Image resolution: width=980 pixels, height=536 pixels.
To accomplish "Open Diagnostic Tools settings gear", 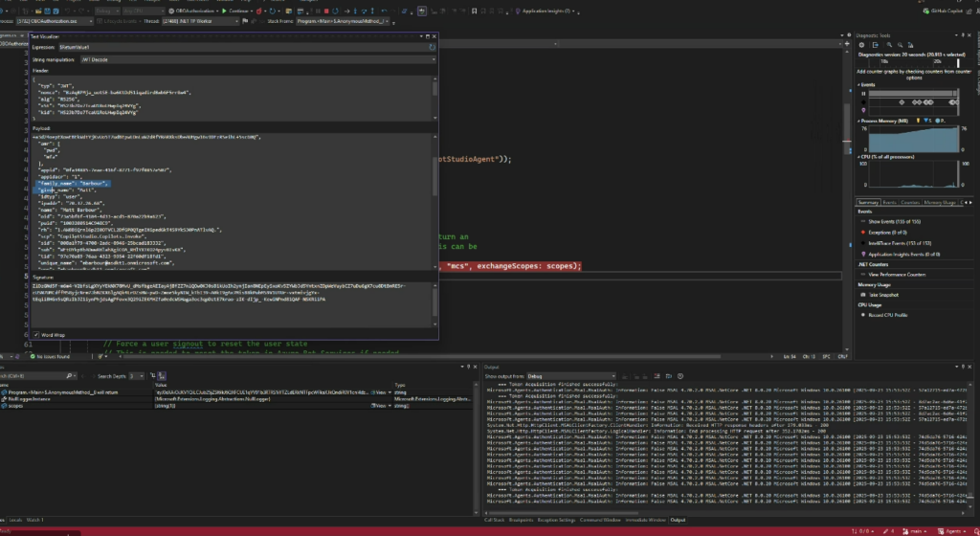I will point(862,45).
